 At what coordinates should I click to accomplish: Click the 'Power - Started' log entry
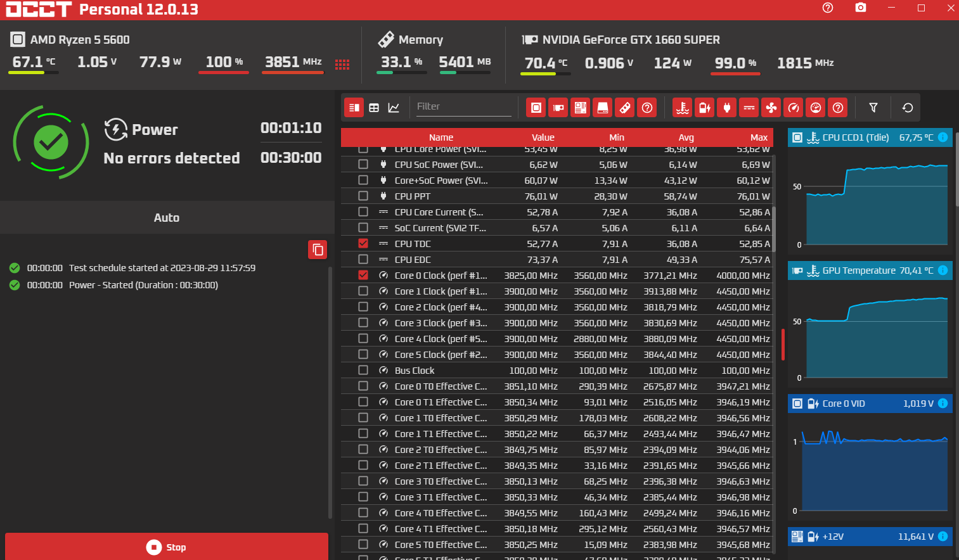click(x=143, y=285)
